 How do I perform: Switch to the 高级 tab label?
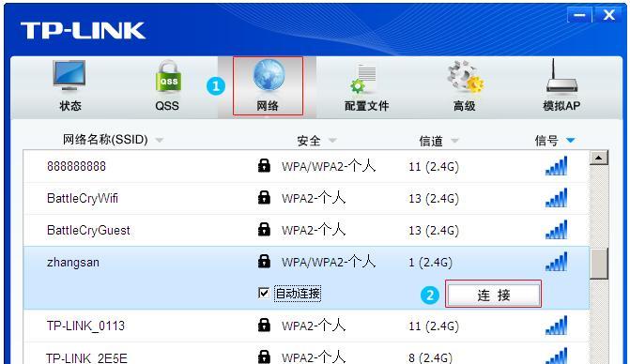pos(465,106)
